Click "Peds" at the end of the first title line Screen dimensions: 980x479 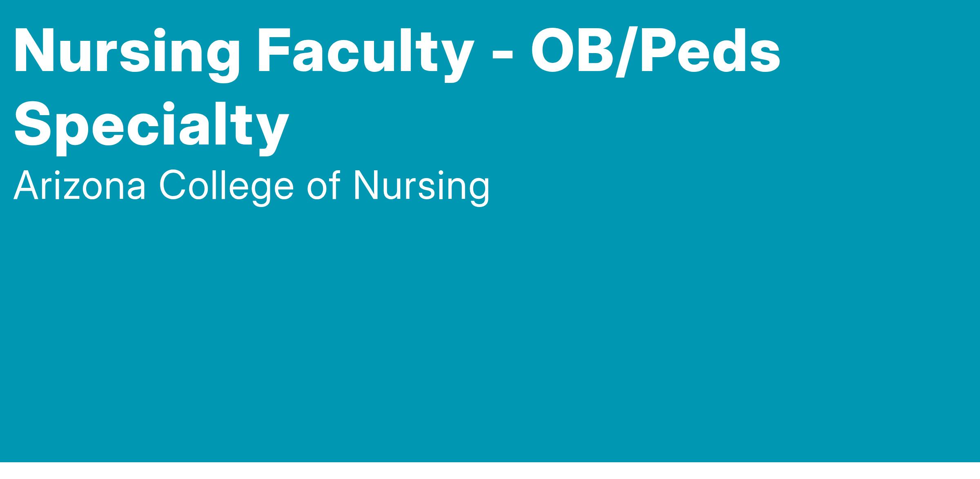[710, 51]
